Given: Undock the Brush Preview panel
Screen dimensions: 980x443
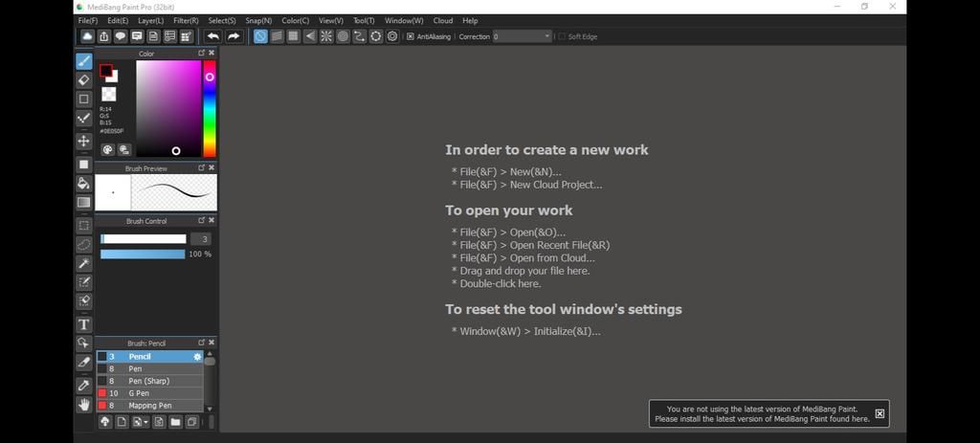Looking at the screenshot, I should point(201,167).
